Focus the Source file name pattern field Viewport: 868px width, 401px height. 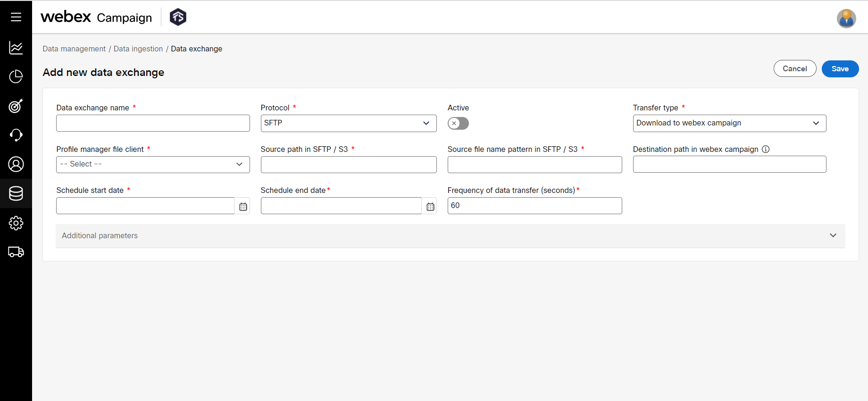[534, 164]
